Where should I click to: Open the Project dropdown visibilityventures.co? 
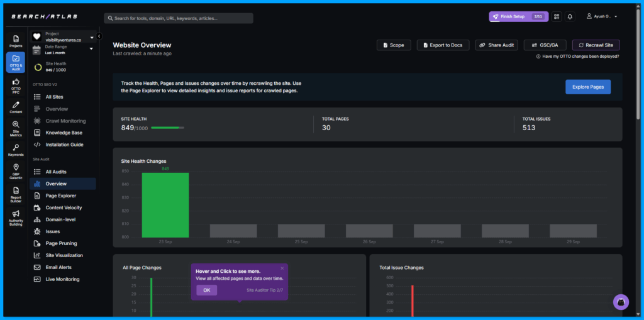pyautogui.click(x=64, y=36)
